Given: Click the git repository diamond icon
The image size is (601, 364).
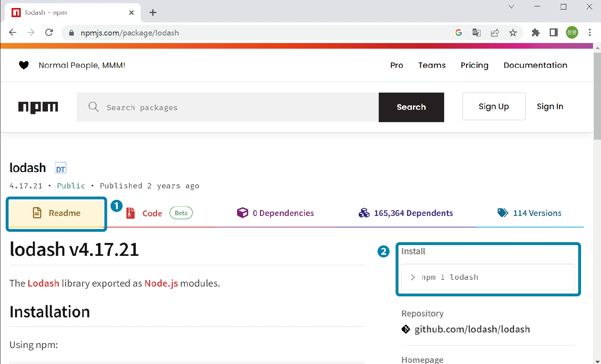Looking at the screenshot, I should click(x=406, y=329).
